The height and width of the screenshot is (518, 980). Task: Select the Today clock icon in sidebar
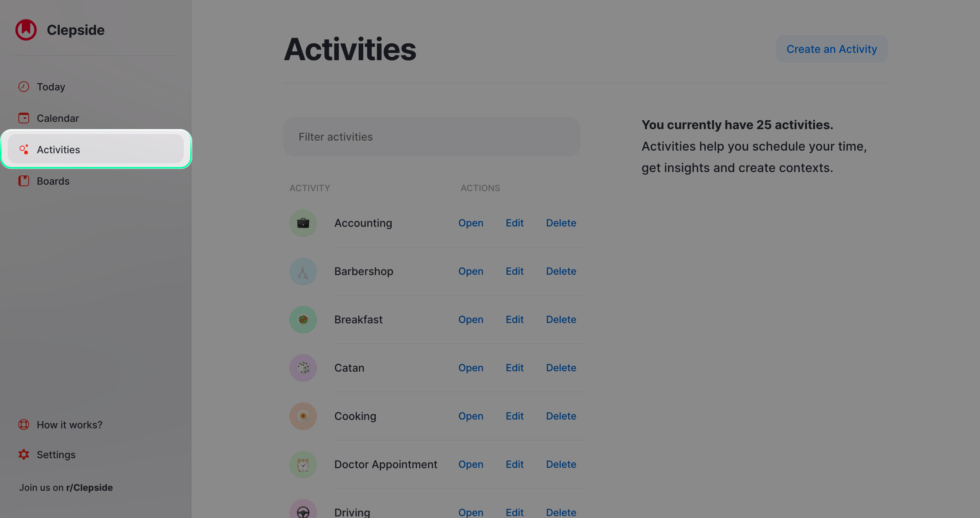[x=23, y=87]
